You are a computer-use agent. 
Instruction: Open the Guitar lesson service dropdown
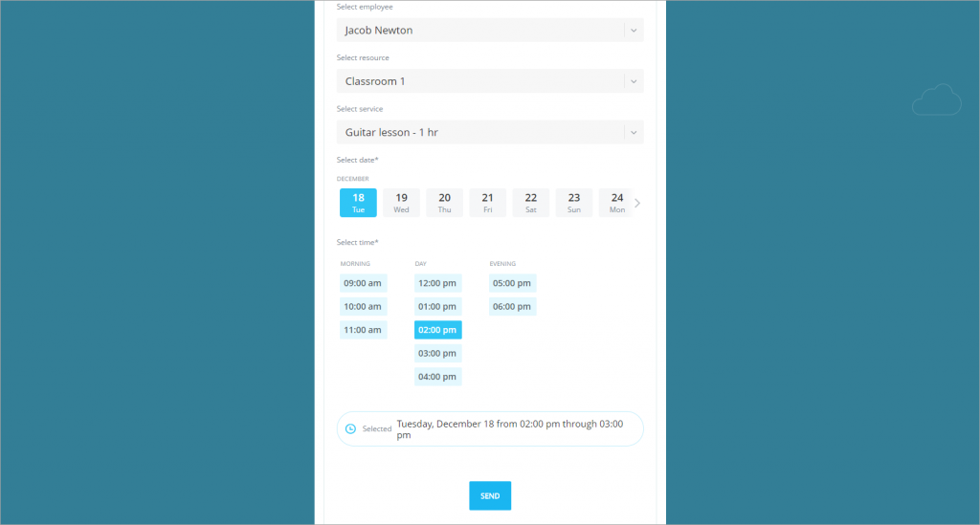click(x=490, y=132)
